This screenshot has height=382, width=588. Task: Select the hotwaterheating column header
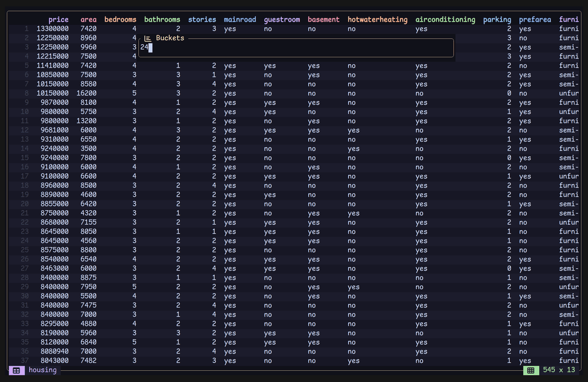(x=378, y=20)
